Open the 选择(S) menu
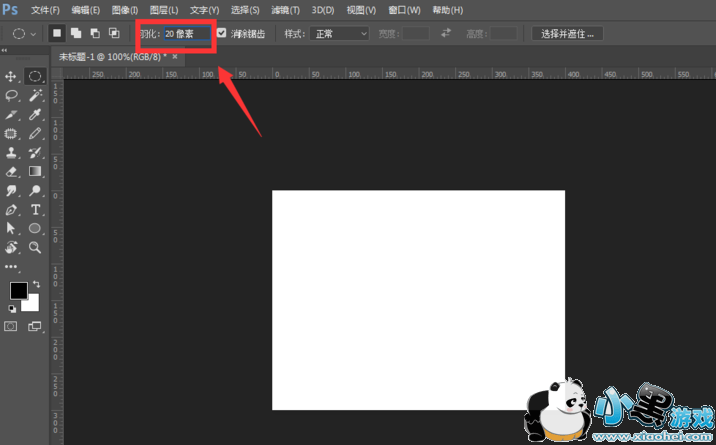The width and height of the screenshot is (716, 445). [x=245, y=10]
